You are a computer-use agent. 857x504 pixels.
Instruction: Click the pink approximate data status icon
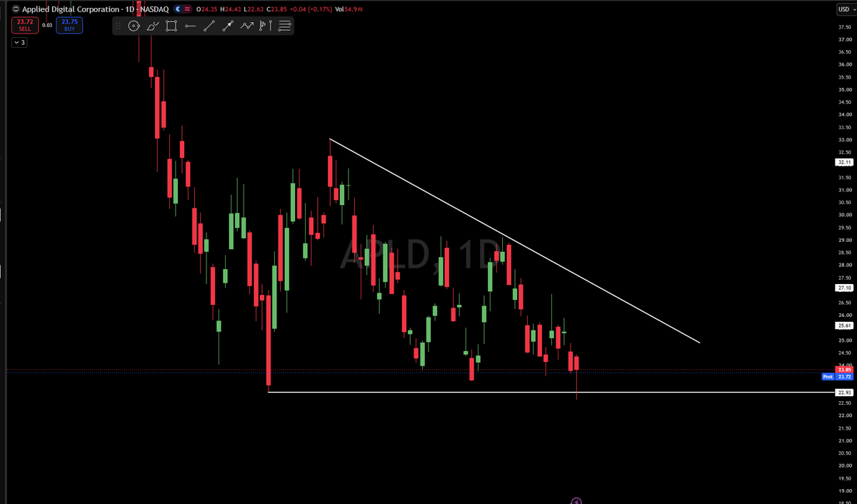pyautogui.click(x=187, y=9)
